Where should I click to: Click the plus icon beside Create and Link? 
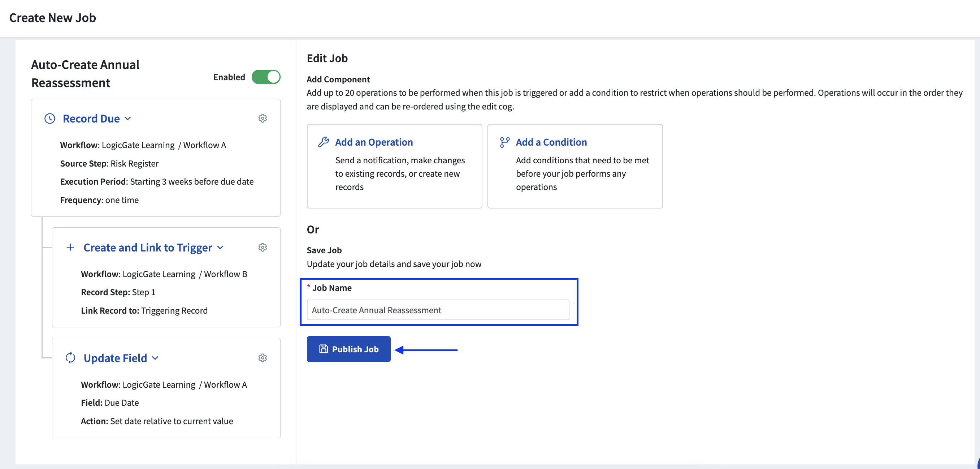(70, 248)
